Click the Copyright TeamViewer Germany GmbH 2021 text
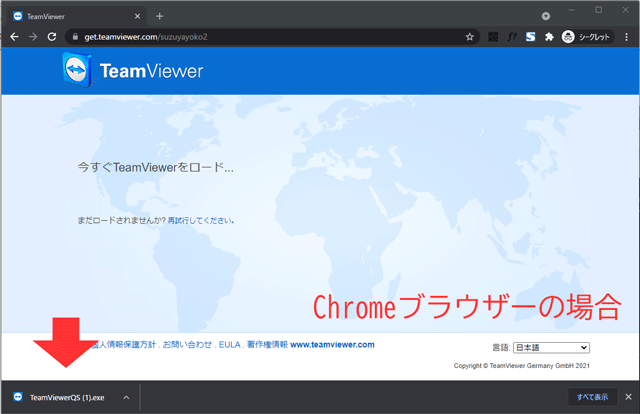640x414 pixels. [522, 366]
